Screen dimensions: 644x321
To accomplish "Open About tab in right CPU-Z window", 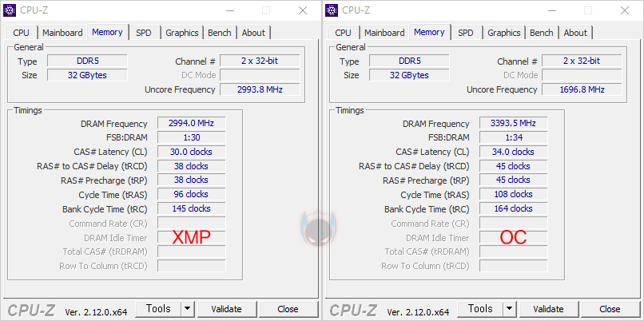I will pyautogui.click(x=575, y=33).
